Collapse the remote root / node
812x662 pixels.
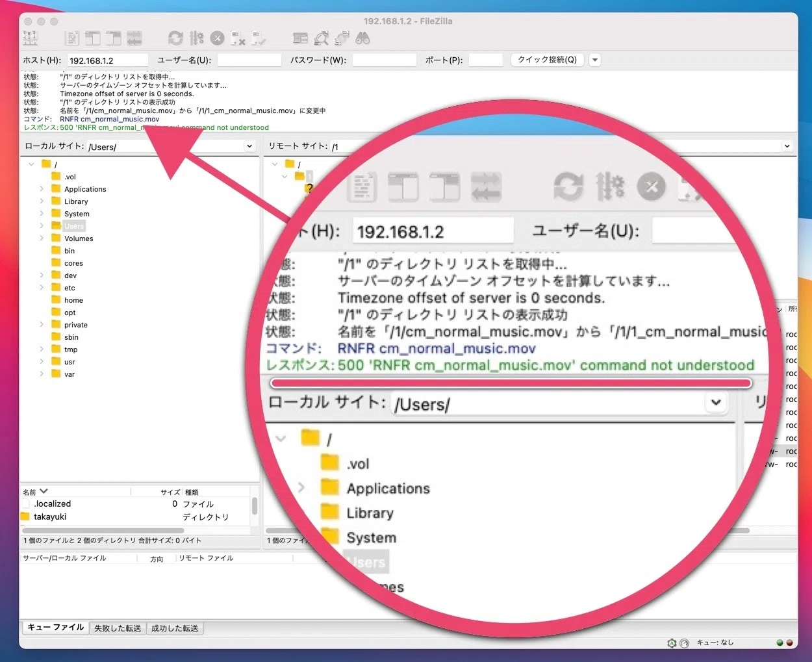pyautogui.click(x=274, y=164)
